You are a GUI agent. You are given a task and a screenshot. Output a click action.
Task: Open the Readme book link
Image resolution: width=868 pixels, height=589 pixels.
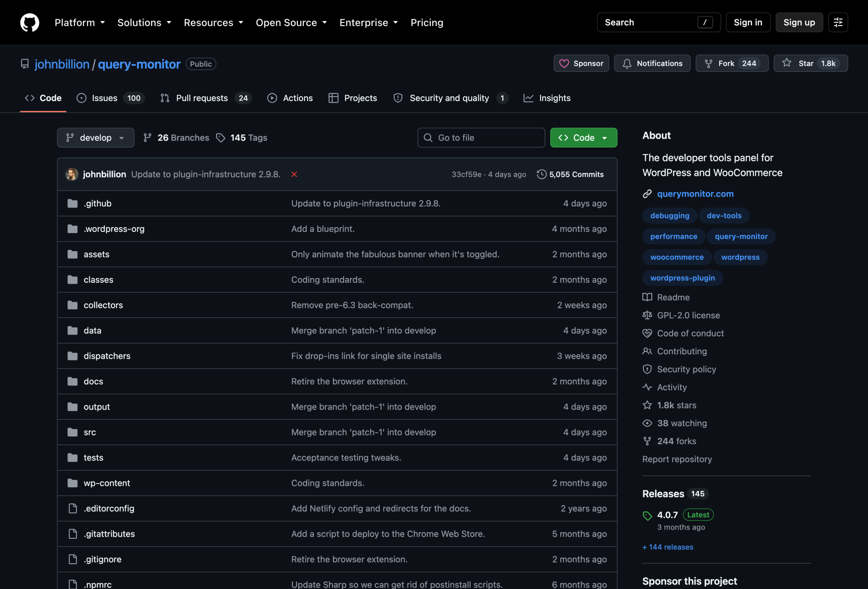[x=666, y=297]
